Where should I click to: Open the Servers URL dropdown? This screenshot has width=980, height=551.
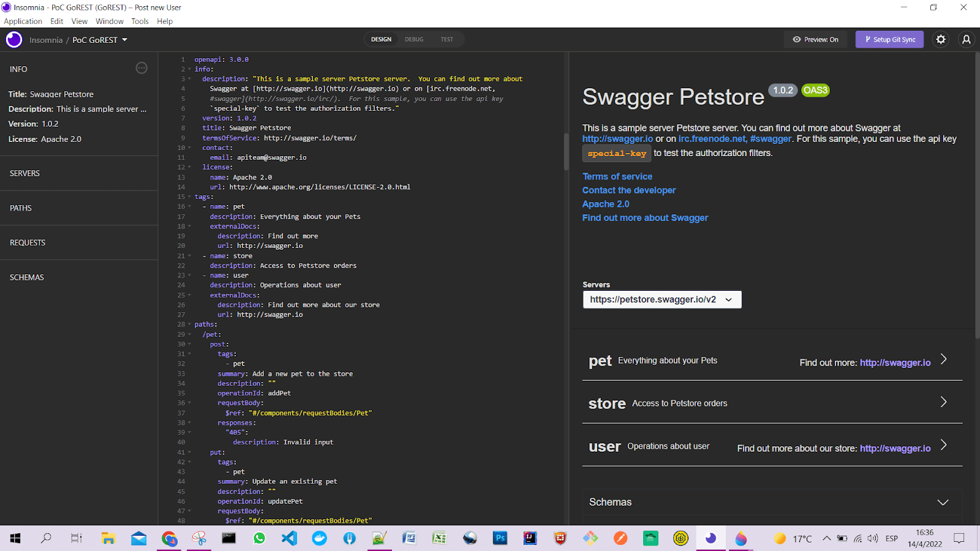click(662, 299)
